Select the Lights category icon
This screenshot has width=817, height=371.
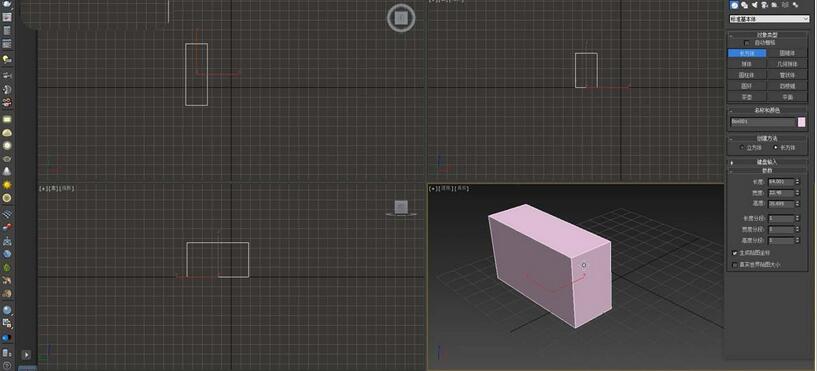point(755,5)
